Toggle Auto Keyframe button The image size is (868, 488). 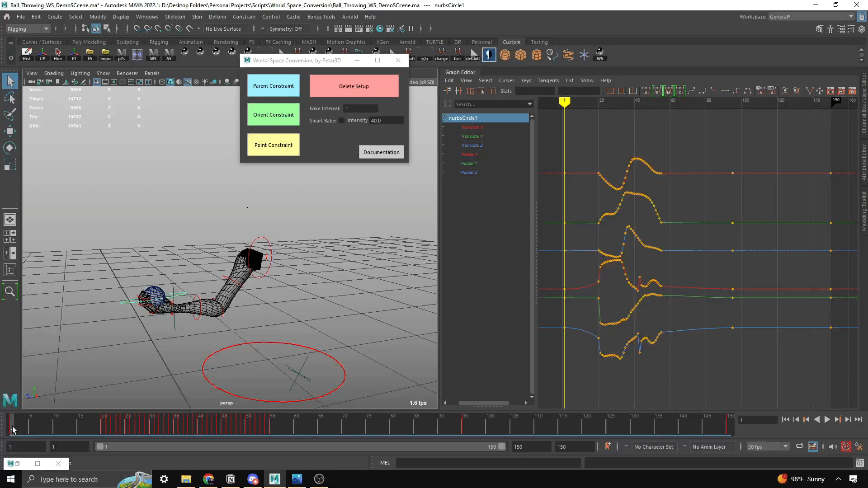pos(846,447)
